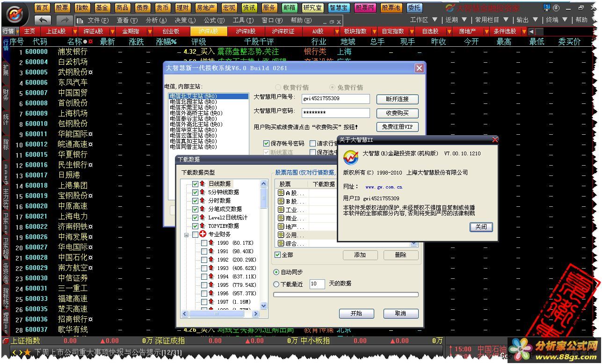Click the days input field showing 10

click(317, 284)
